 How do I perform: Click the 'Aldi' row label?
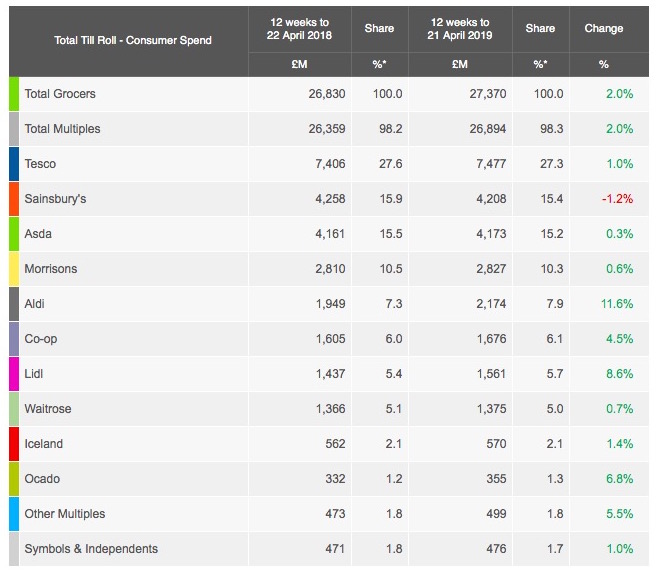(34, 304)
